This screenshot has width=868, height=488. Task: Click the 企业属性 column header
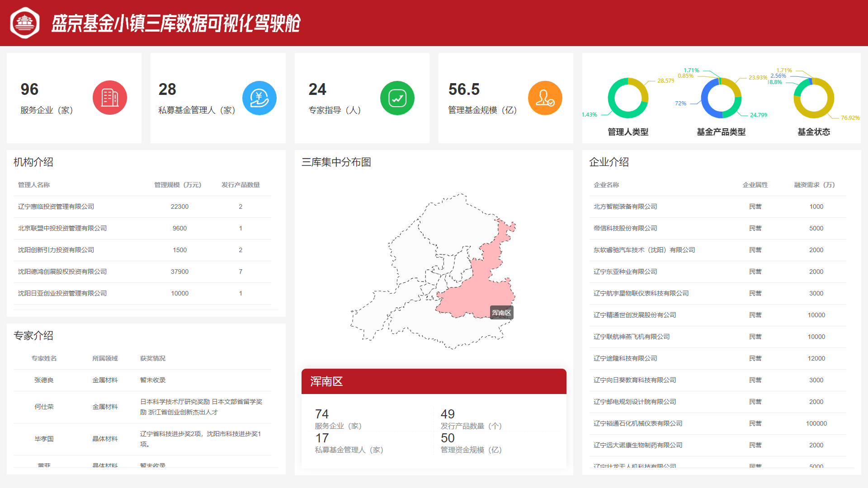(x=755, y=185)
